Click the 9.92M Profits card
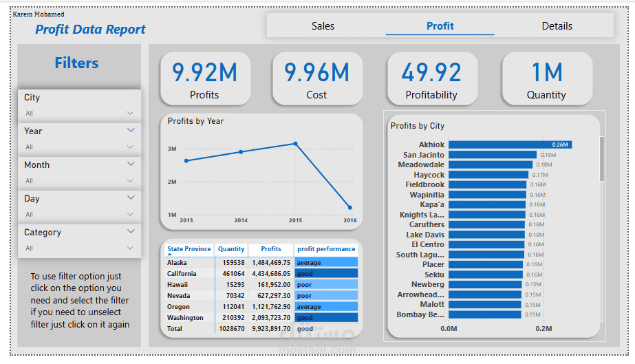 point(205,79)
